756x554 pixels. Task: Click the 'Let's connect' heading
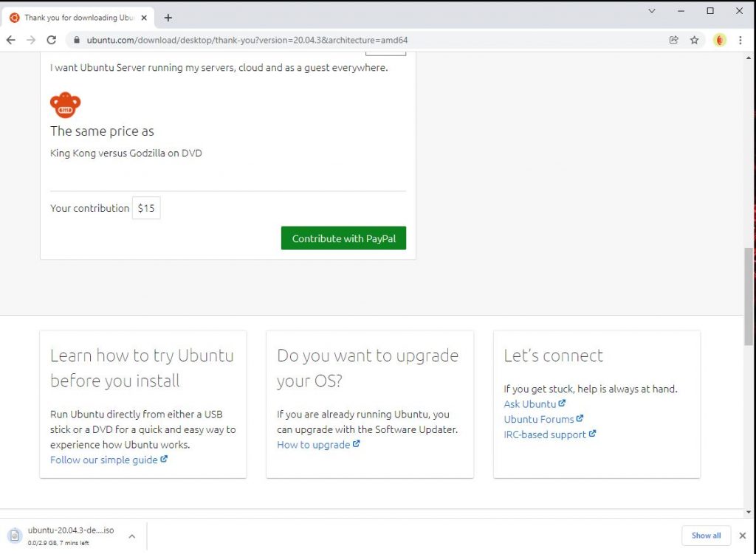[x=553, y=356]
